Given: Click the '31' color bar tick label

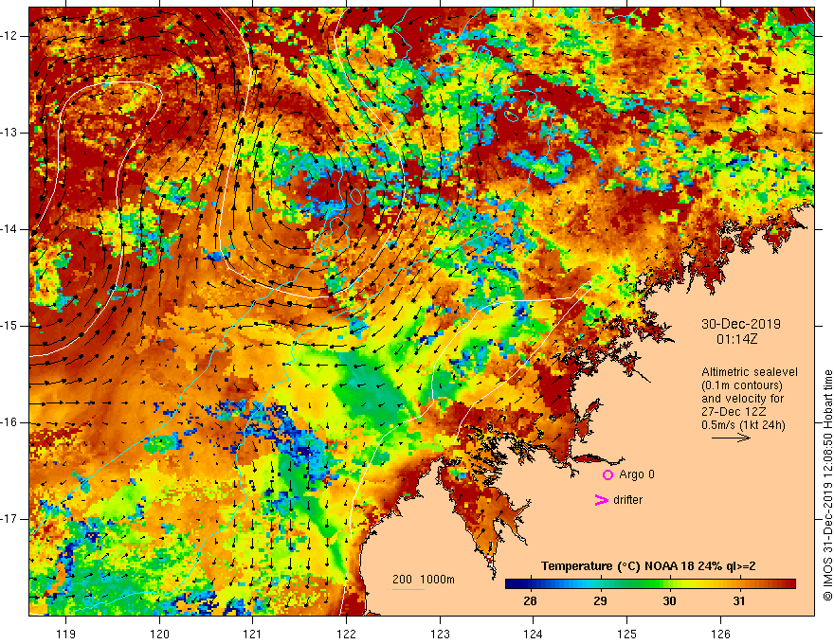Looking at the screenshot, I should click(739, 601).
